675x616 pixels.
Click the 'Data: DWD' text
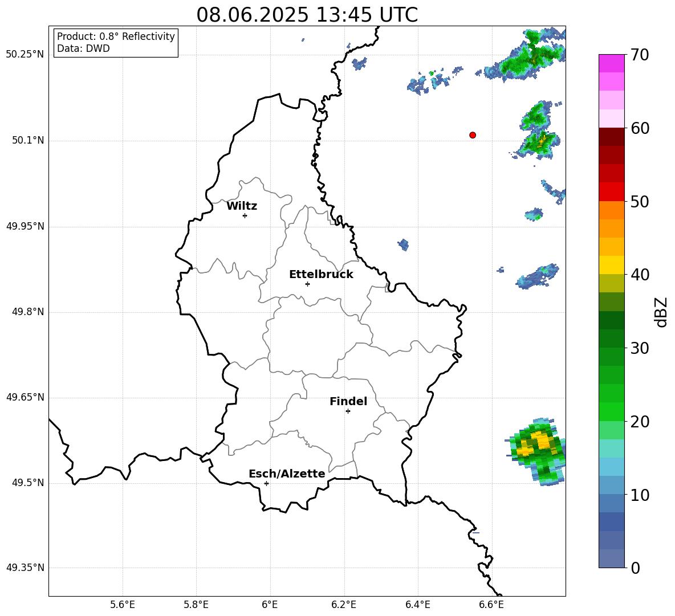click(x=83, y=48)
